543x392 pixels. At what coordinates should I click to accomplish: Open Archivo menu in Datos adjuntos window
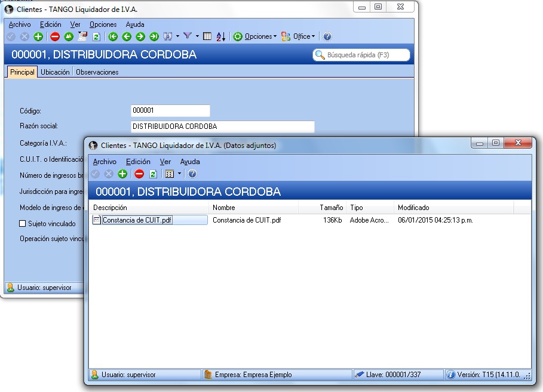pyautogui.click(x=105, y=162)
